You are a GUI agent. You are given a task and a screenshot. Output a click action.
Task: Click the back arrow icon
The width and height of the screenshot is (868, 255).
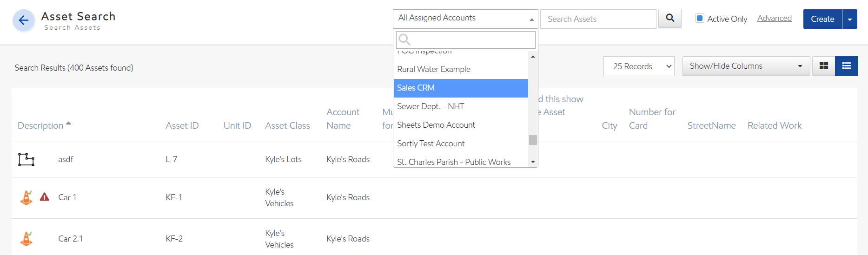pos(23,20)
